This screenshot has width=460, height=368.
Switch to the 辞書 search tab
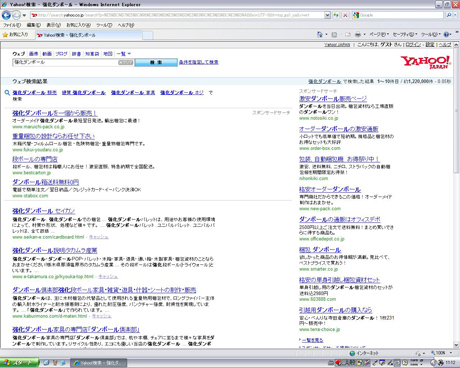[x=76, y=54]
